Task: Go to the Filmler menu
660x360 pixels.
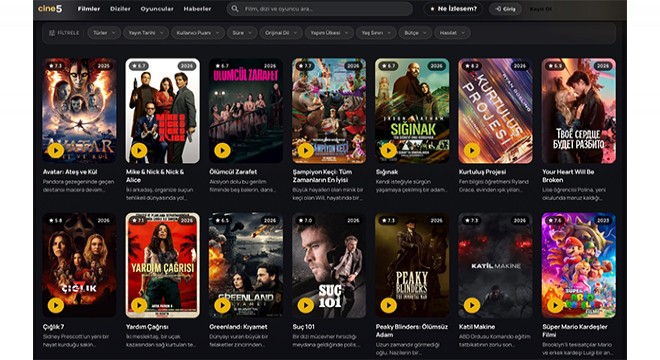Action: (89, 9)
